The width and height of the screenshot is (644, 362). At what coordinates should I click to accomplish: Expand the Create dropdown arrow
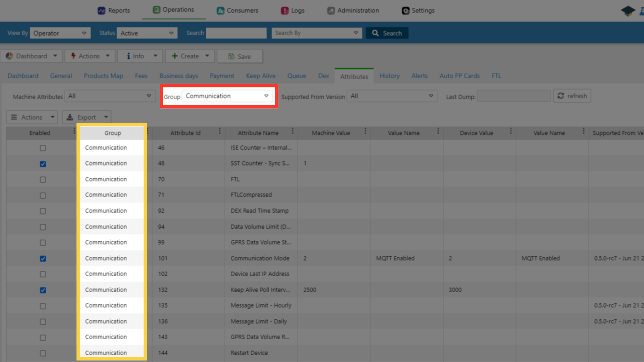pyautogui.click(x=207, y=56)
